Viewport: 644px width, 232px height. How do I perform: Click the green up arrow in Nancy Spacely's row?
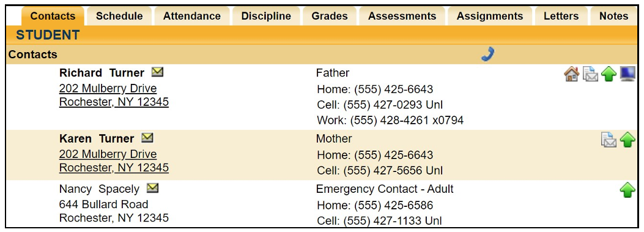coord(627,190)
